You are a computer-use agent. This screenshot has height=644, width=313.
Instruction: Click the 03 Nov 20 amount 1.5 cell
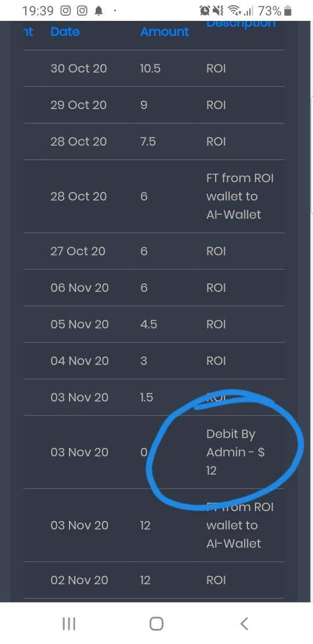(x=147, y=397)
